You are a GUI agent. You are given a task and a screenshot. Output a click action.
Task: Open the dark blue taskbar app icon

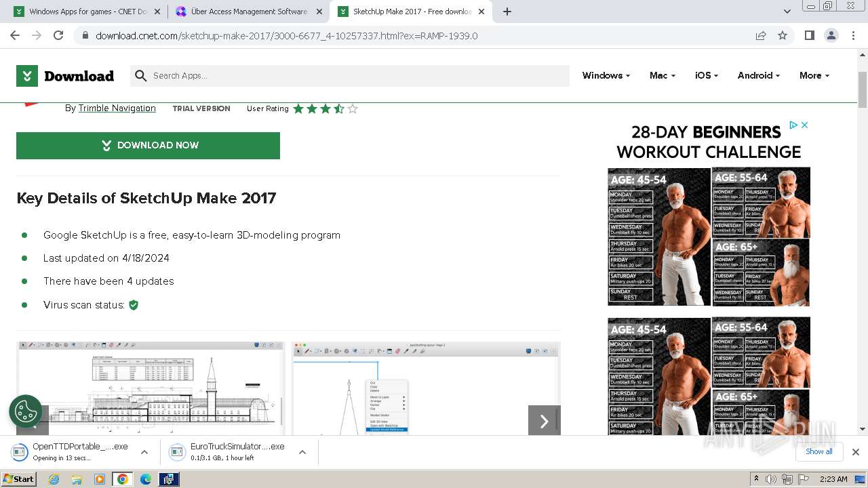[x=169, y=479]
